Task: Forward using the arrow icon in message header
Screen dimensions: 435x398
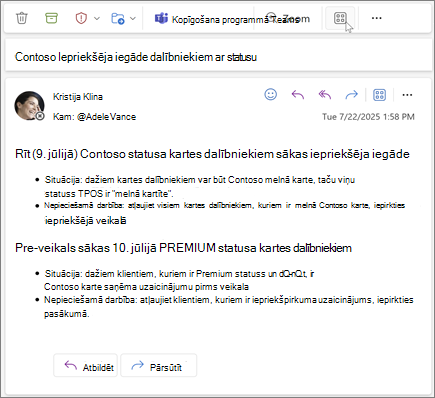Action: [x=351, y=95]
